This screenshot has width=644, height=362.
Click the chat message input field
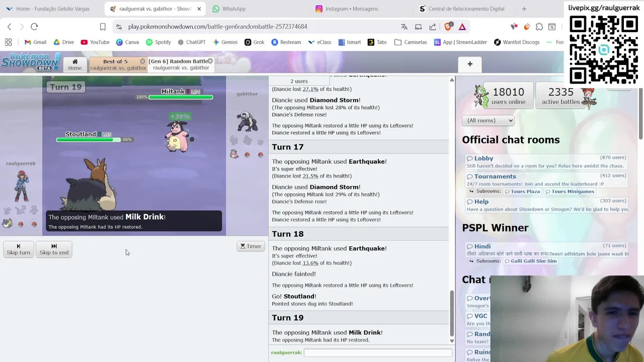(378, 353)
